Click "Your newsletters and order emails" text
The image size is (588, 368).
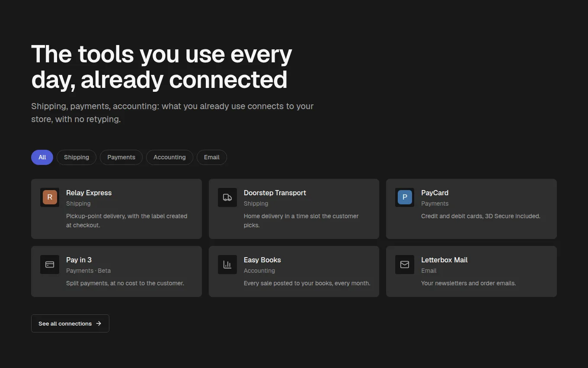click(468, 283)
